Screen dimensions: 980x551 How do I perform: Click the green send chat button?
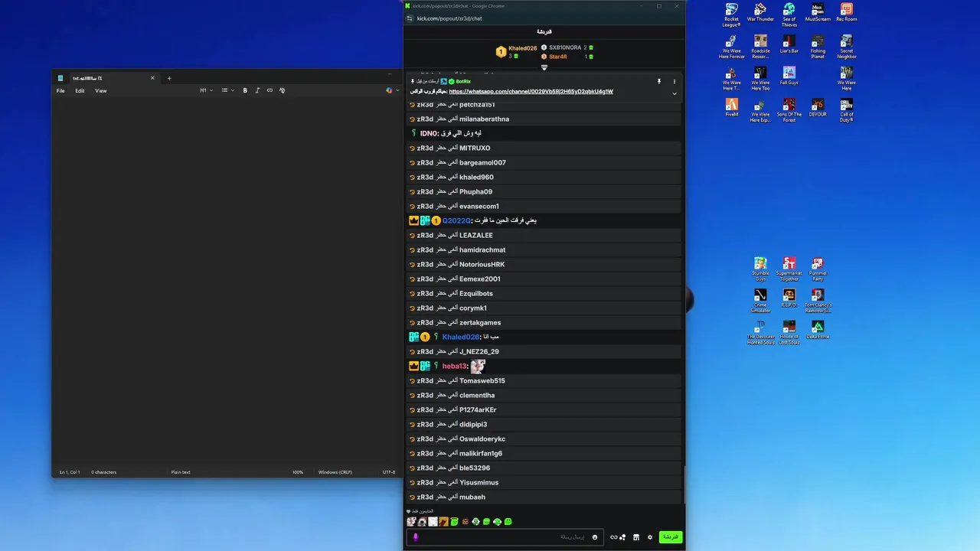pyautogui.click(x=670, y=537)
